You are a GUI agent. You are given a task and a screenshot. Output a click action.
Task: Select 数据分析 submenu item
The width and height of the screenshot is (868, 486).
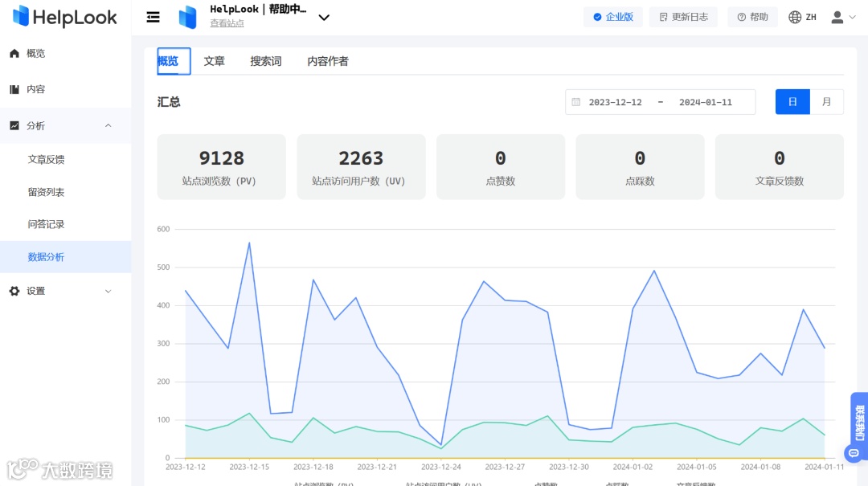click(65, 257)
